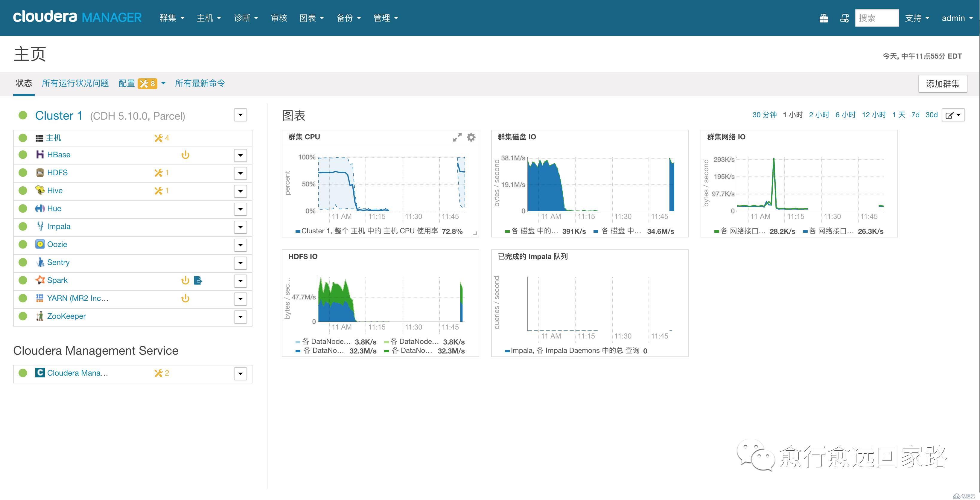The width and height of the screenshot is (980, 500).
Task: Expand Cluster 1 dropdown menu
Action: 241,115
